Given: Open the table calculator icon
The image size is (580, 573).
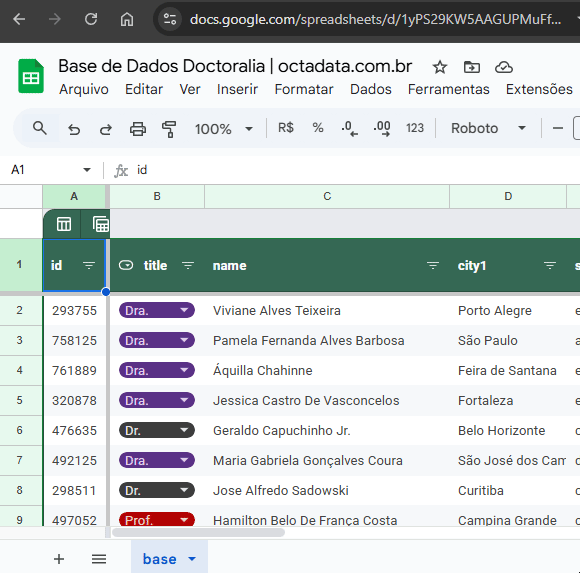Looking at the screenshot, I should click(x=101, y=224).
